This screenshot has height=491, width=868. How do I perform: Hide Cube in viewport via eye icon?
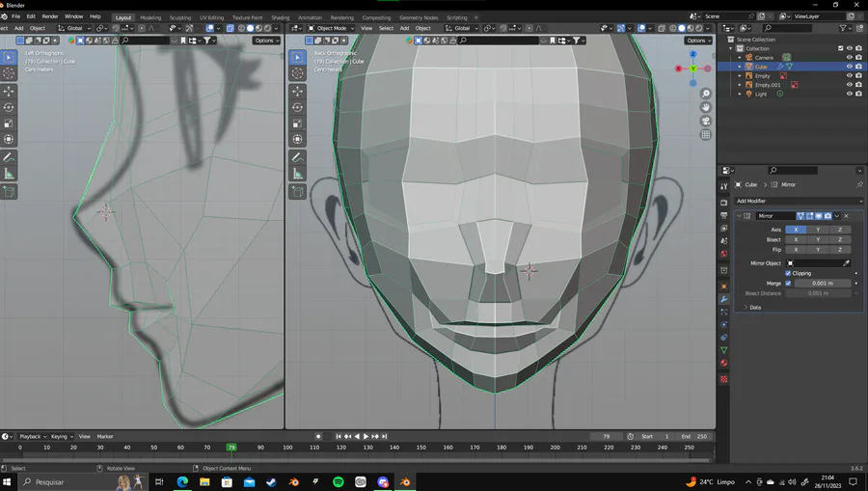click(x=849, y=67)
